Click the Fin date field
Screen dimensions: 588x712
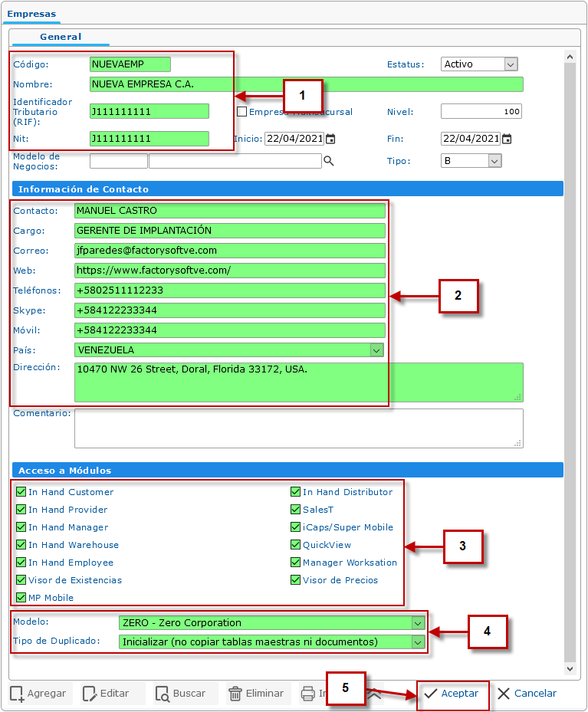pyautogui.click(x=471, y=139)
